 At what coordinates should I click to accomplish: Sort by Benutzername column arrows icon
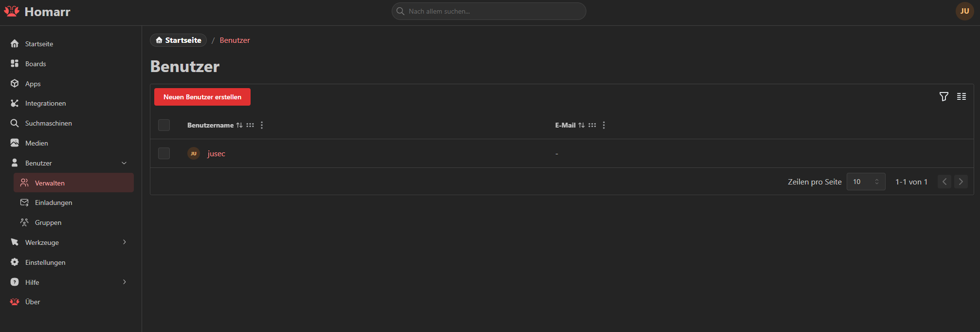239,125
